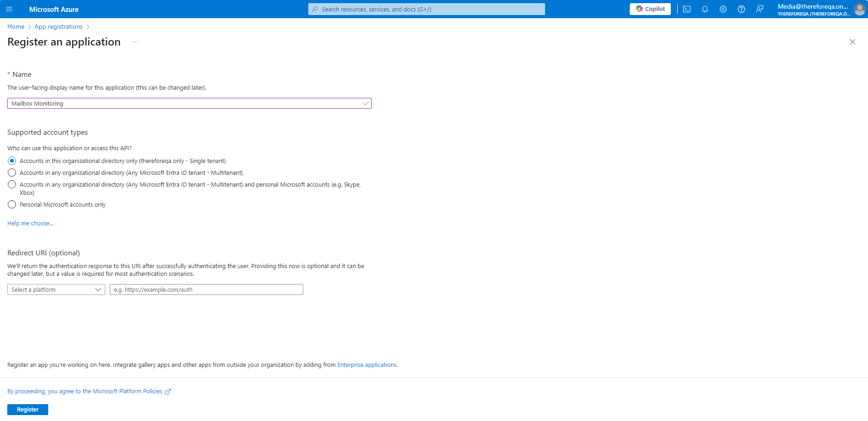868x421 pixels.
Task: Navigate to App registrations breadcrumb
Action: (x=58, y=26)
